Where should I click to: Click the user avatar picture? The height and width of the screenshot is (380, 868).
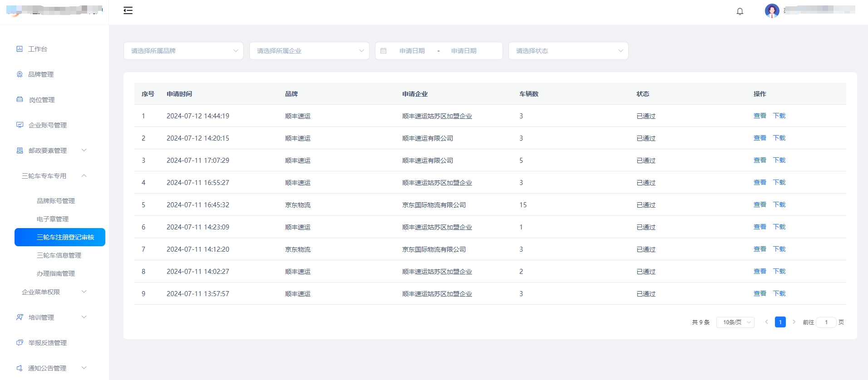point(772,10)
